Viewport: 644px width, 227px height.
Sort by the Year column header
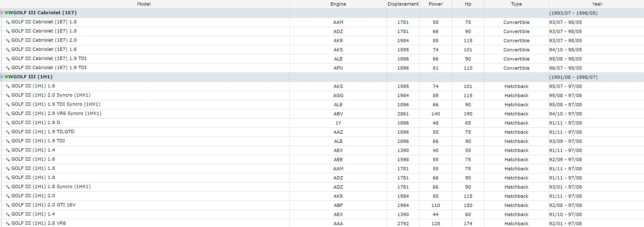[597, 4]
